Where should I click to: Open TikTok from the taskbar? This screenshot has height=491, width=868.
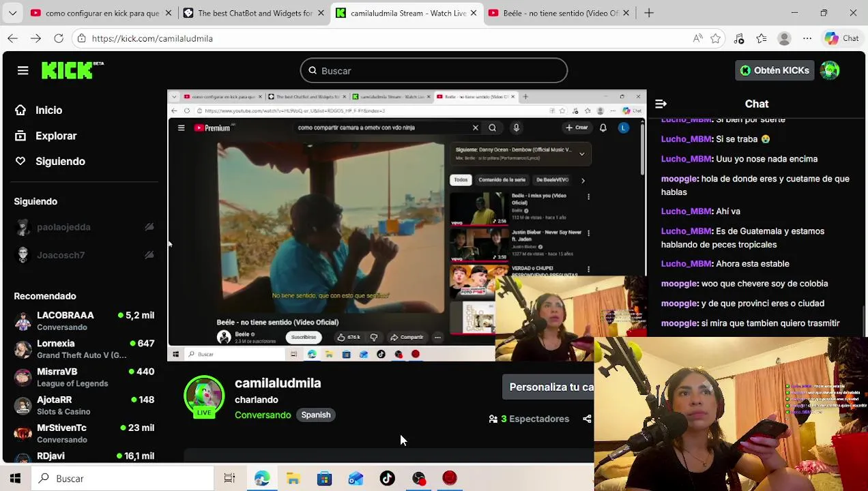387,479
